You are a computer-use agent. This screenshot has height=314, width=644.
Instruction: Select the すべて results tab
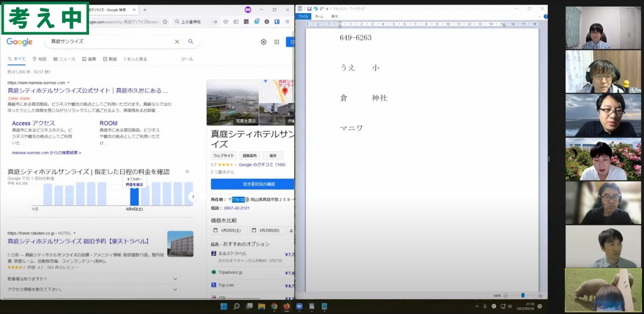17,59
